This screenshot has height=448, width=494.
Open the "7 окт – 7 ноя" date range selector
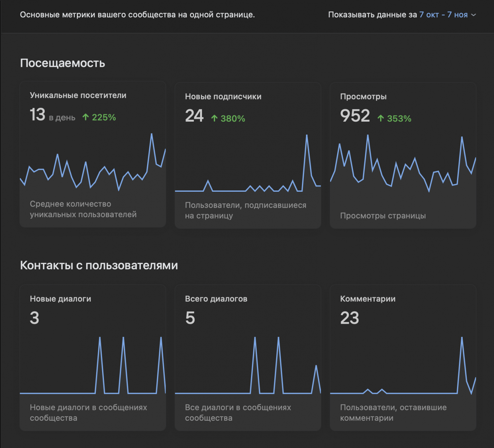click(x=443, y=15)
